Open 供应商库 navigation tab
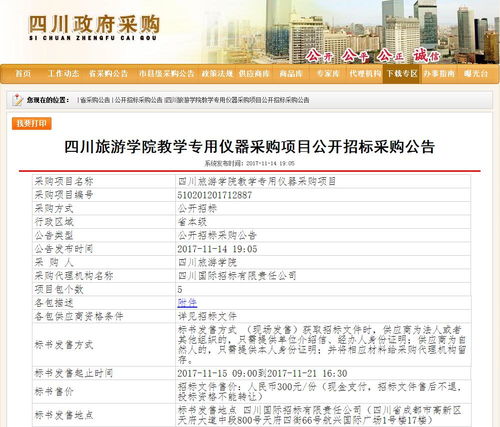 point(254,74)
